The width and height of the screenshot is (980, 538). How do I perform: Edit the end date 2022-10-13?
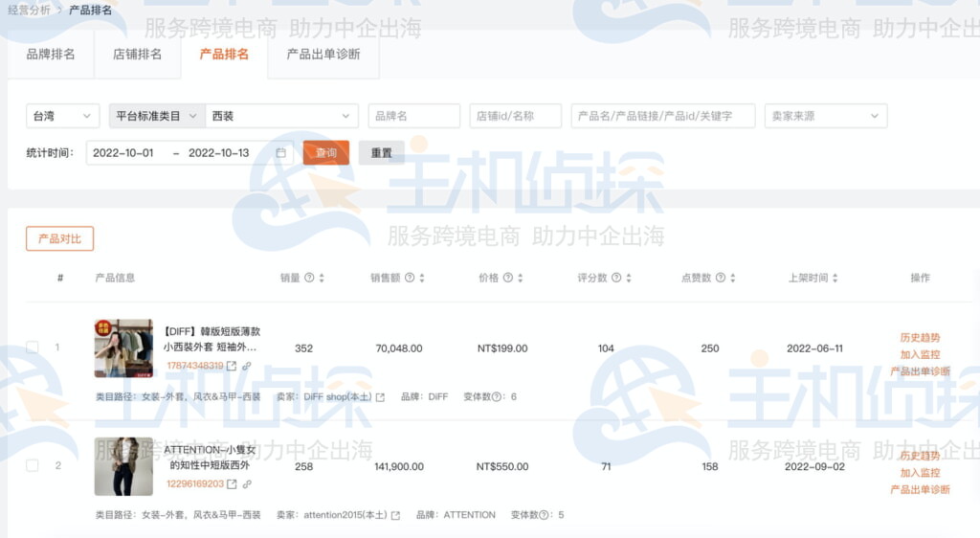click(219, 153)
